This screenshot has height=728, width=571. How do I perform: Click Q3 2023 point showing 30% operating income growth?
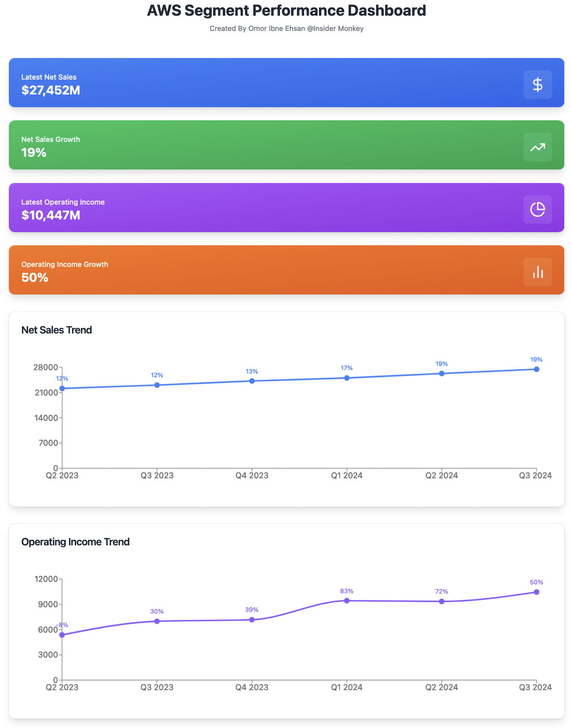click(157, 621)
